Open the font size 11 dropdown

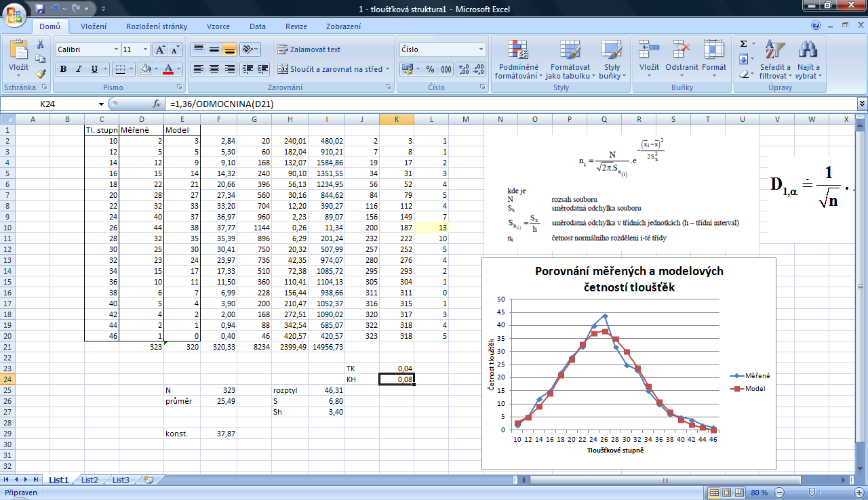point(145,49)
